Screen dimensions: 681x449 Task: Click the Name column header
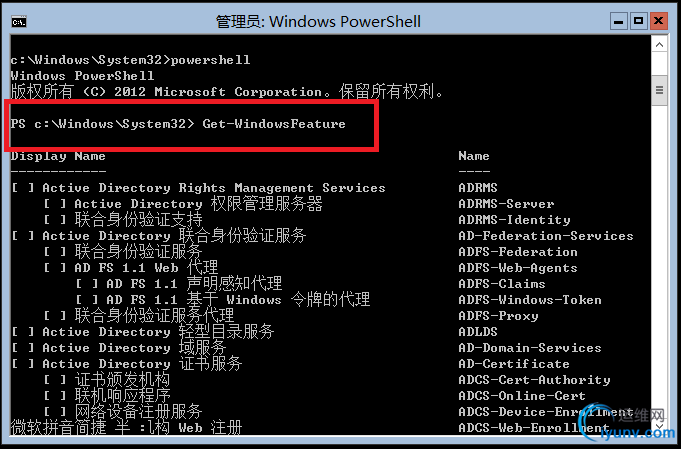click(474, 156)
